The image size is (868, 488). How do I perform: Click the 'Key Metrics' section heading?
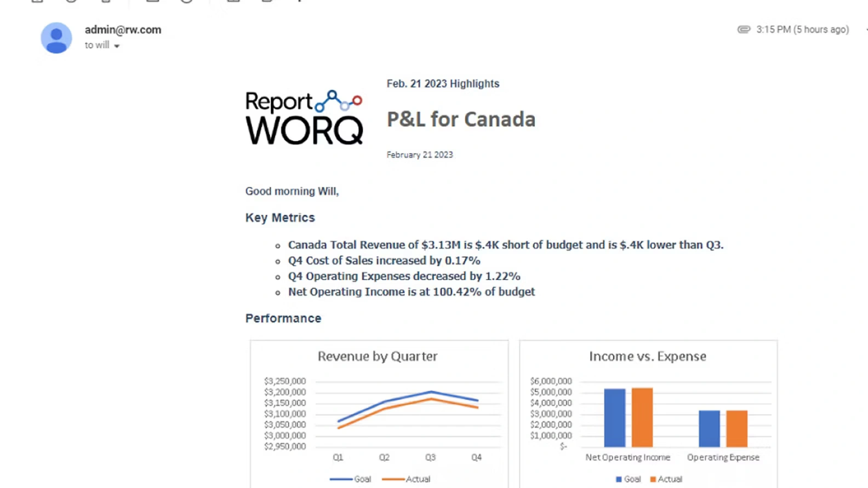(x=280, y=218)
